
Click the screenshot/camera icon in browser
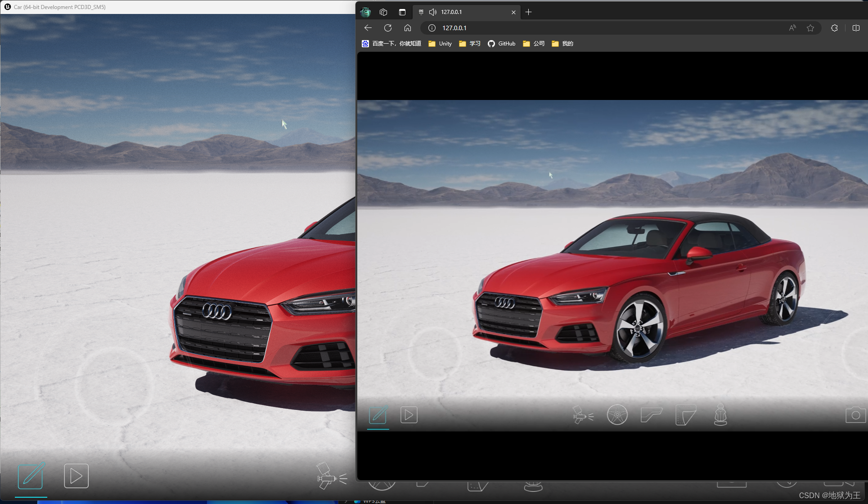(855, 416)
